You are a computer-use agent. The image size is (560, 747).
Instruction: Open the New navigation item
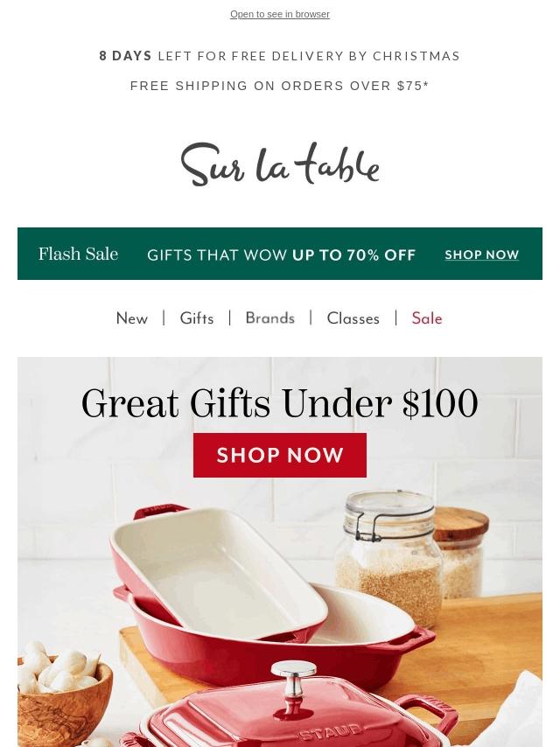(132, 318)
